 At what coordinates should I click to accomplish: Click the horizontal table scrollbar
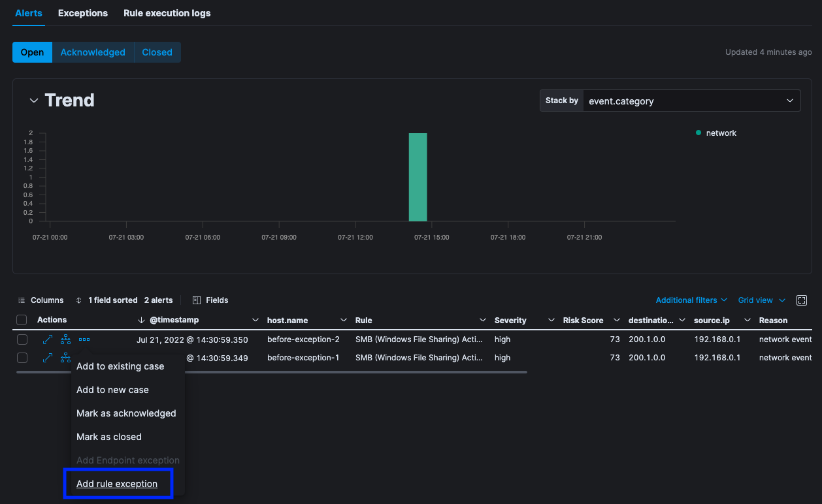[272, 372]
